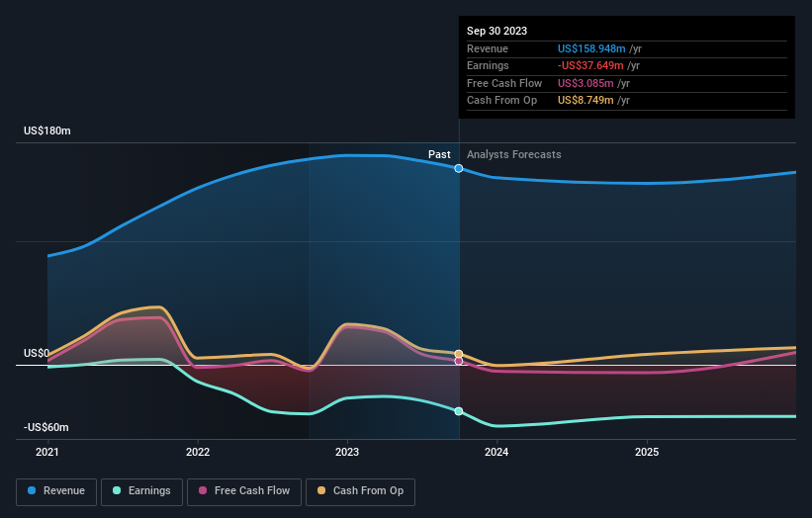The width and height of the screenshot is (812, 518).
Task: Click the 2025 x-axis label
Action: [x=647, y=453]
